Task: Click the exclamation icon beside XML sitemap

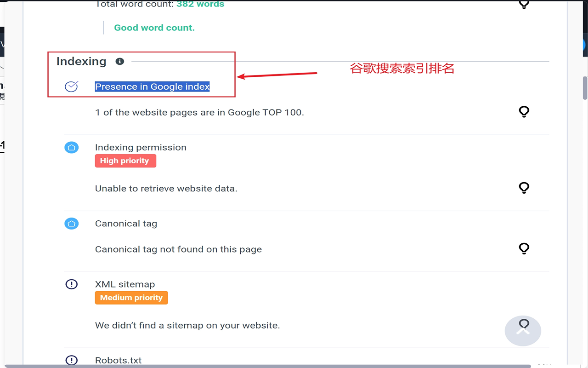Action: point(71,284)
